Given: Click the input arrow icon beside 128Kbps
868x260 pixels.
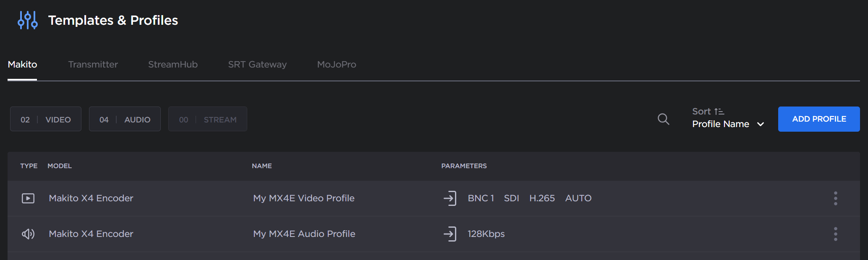Looking at the screenshot, I should (x=450, y=234).
